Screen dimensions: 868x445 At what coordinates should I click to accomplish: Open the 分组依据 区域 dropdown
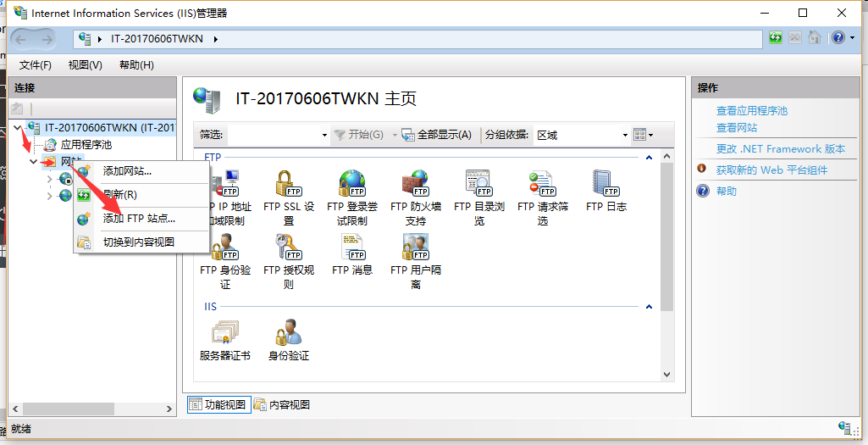[625, 136]
